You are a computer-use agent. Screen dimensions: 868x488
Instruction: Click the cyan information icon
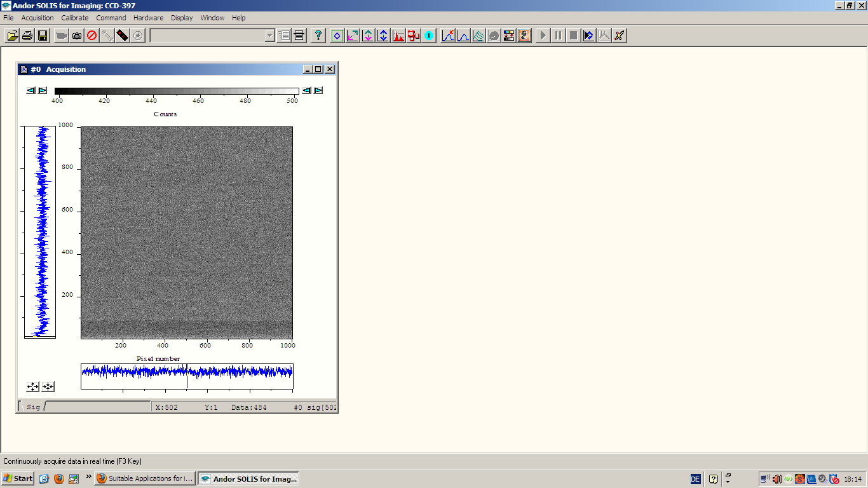(429, 36)
